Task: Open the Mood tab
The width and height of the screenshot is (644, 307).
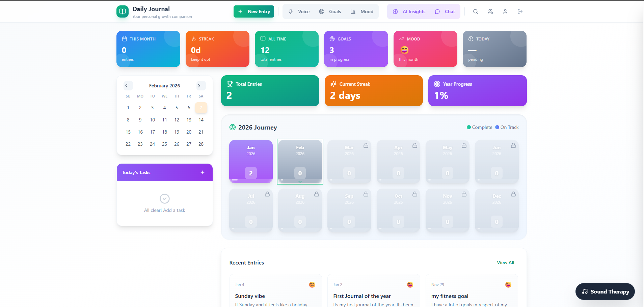Action: click(362, 11)
